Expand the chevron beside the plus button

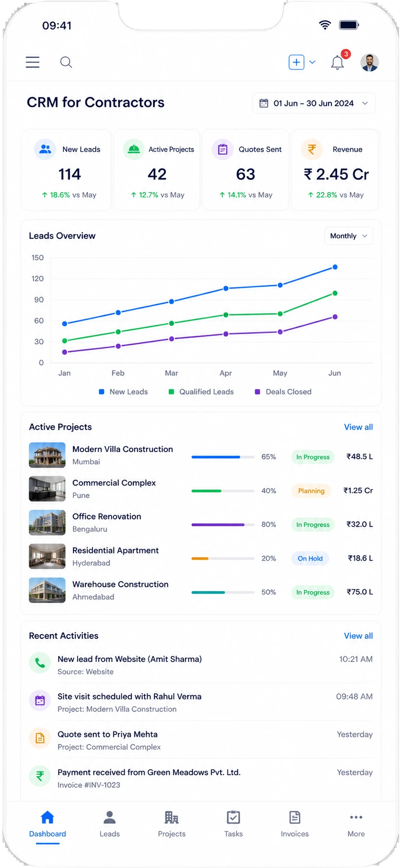pos(312,62)
